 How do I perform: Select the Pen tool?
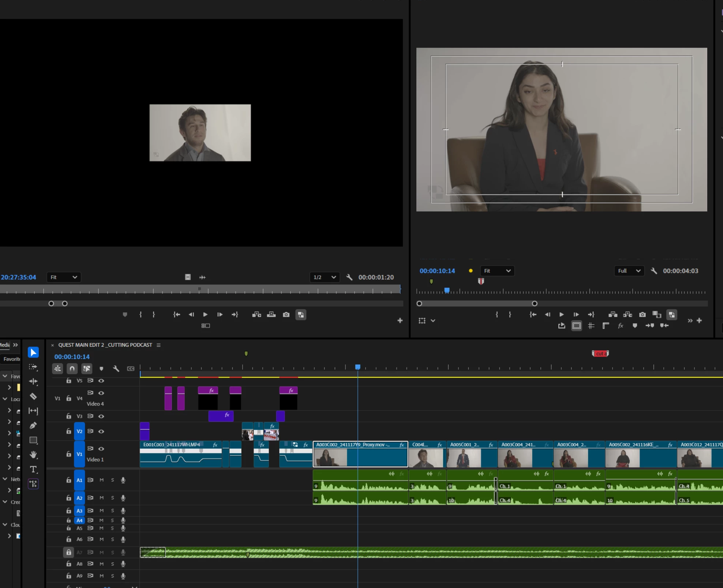coord(33,425)
